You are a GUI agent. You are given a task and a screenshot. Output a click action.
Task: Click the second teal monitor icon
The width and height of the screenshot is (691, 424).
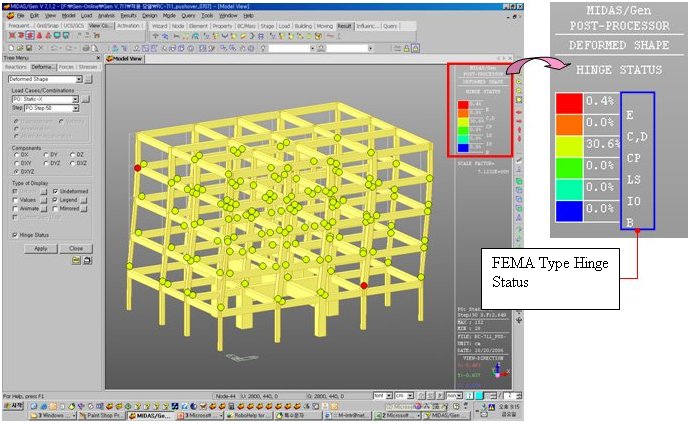tap(66, 36)
